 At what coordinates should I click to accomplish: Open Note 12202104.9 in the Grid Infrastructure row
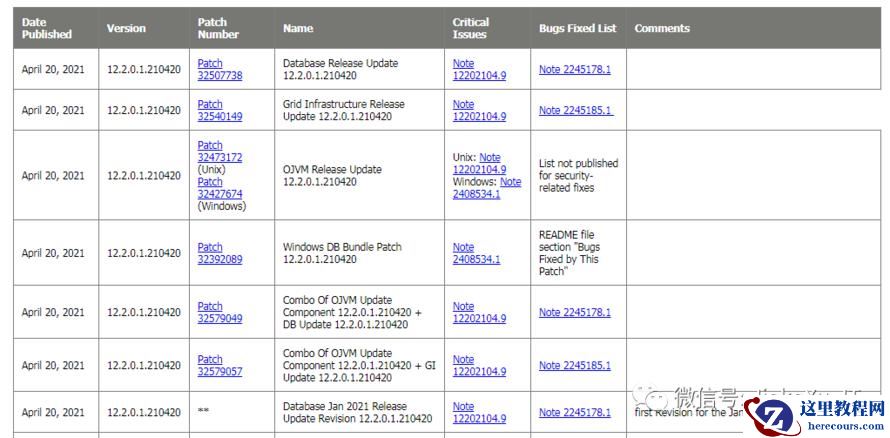[479, 110]
